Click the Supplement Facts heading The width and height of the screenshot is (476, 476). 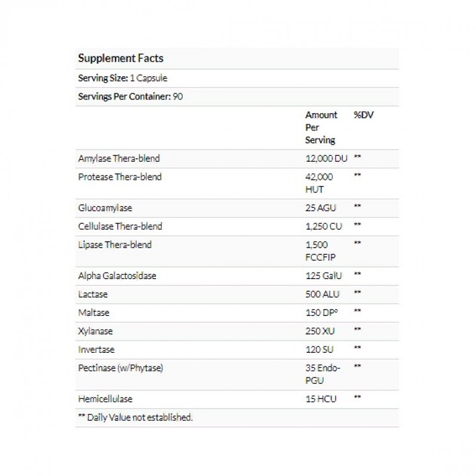click(x=121, y=58)
